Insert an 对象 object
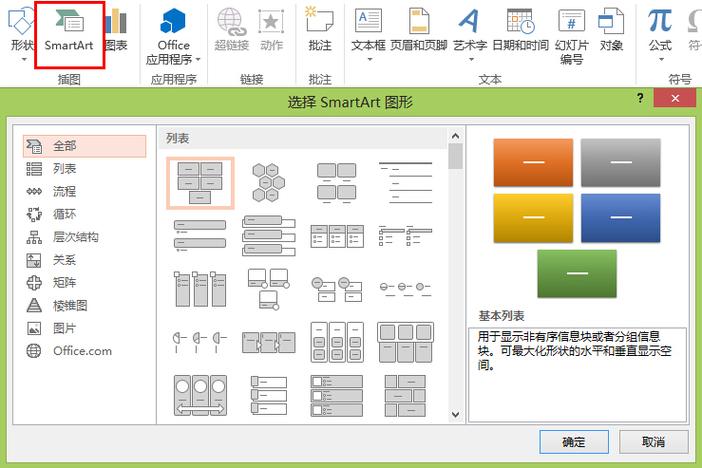The width and height of the screenshot is (702, 468). pyautogui.click(x=611, y=30)
